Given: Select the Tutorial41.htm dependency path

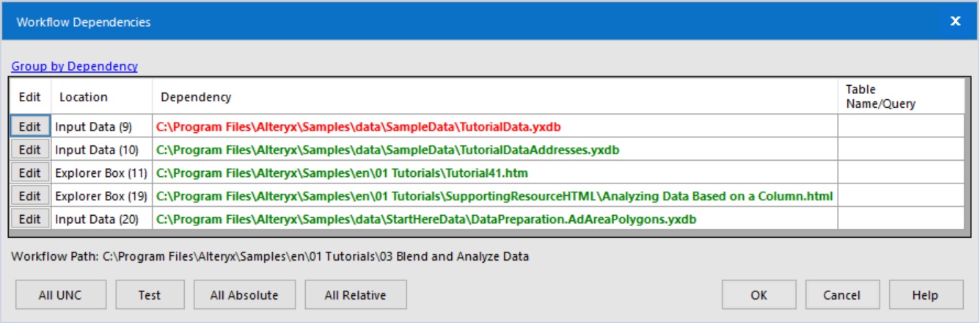Looking at the screenshot, I should point(342,173).
